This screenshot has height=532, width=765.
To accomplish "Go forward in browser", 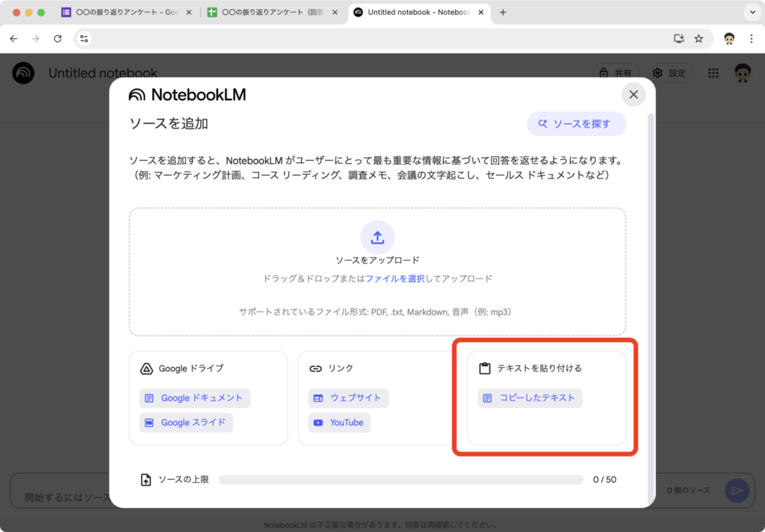I will coord(36,39).
